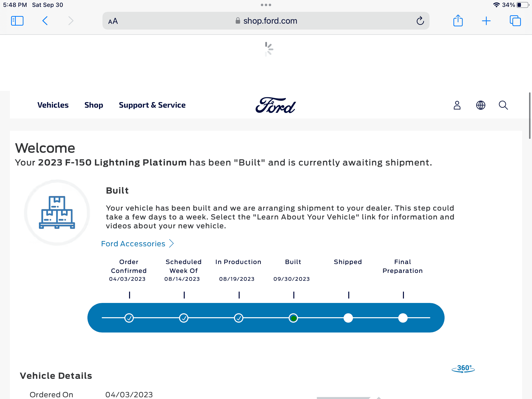Open the Safari share sheet
532x399 pixels.
pos(458,21)
